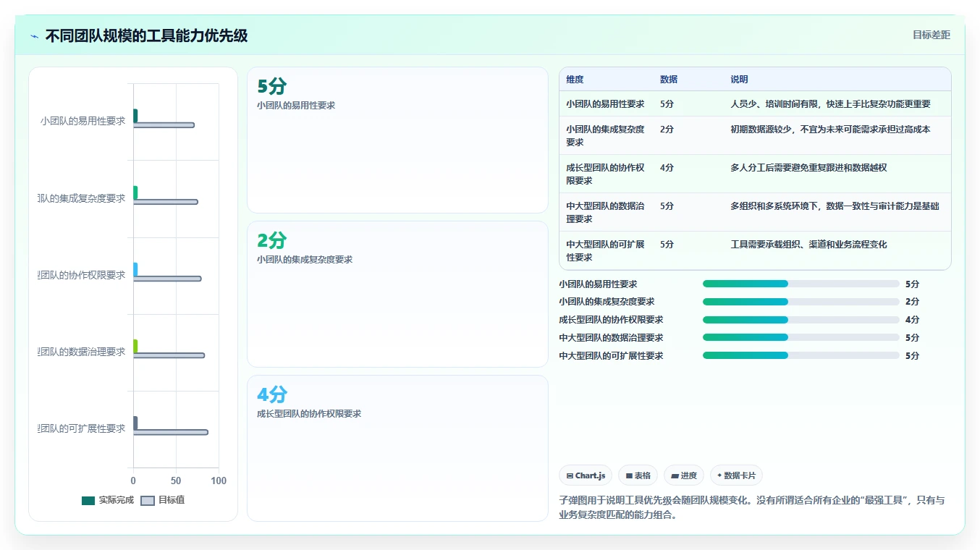Click the 4分 value beside the progress bars

click(912, 320)
